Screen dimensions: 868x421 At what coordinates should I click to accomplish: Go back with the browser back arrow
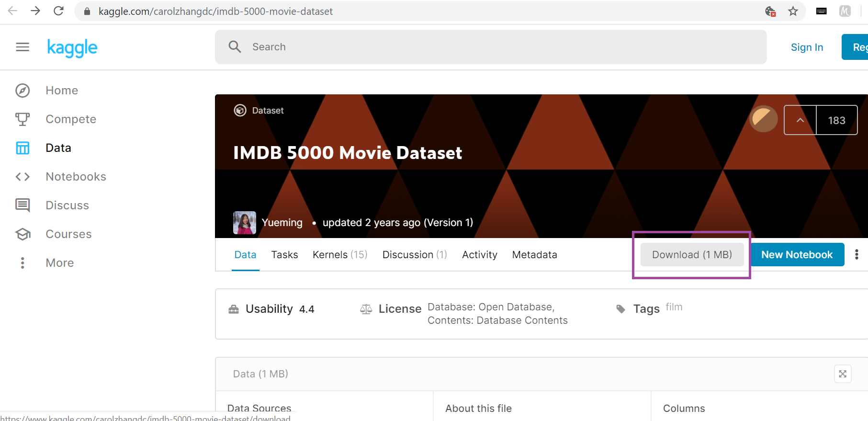pyautogui.click(x=13, y=11)
